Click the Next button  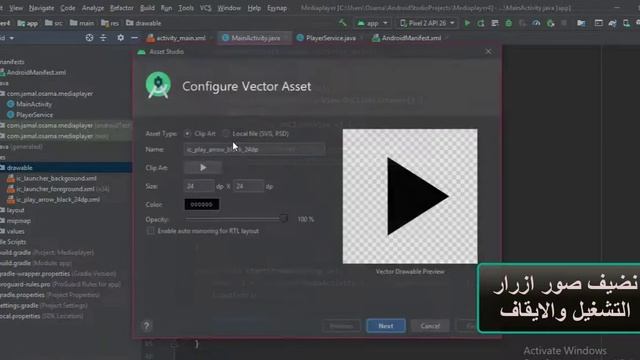[386, 326]
